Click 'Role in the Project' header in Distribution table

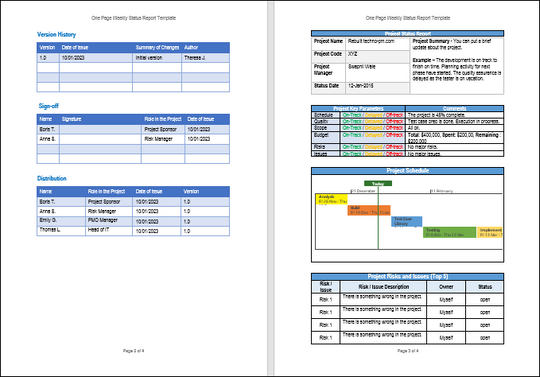click(x=106, y=191)
